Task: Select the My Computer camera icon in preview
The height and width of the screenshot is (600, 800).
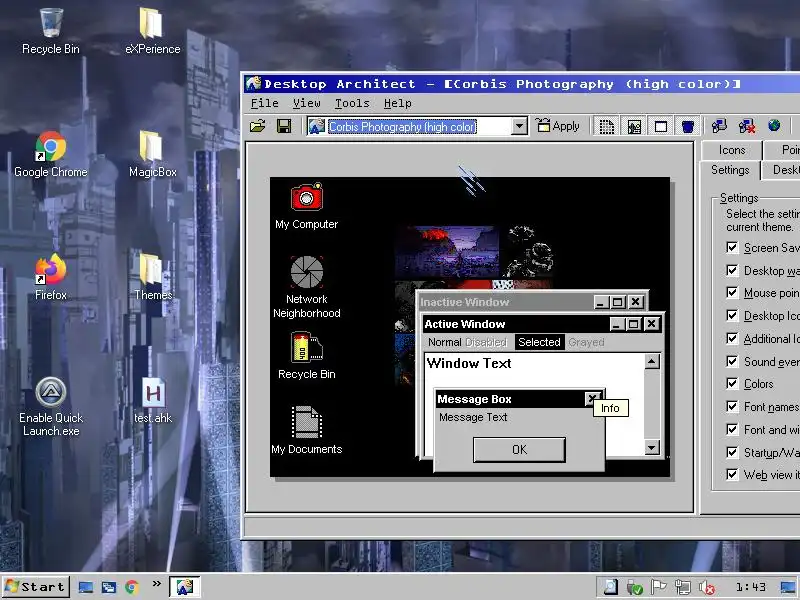Action: pos(306,196)
